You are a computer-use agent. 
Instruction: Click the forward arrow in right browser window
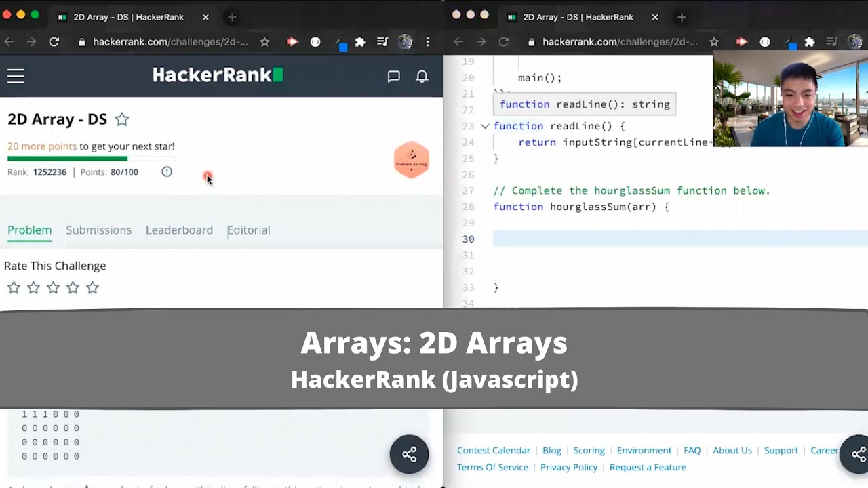pos(481,42)
